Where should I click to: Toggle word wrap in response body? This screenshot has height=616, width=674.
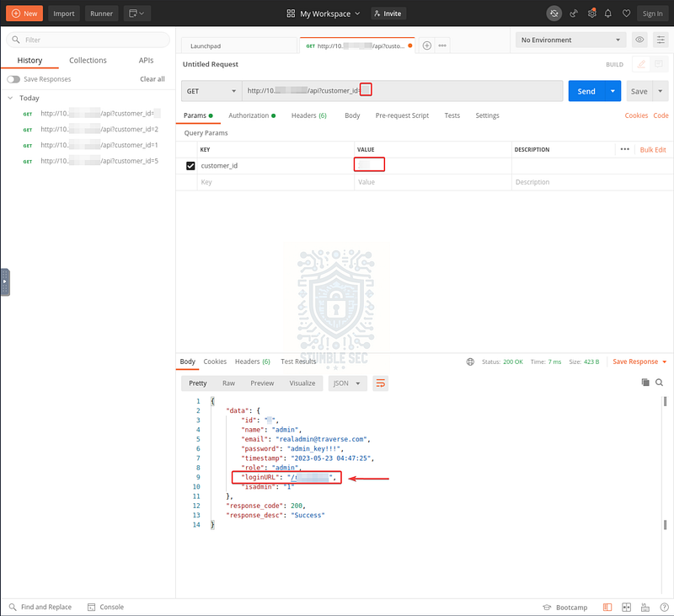381,383
